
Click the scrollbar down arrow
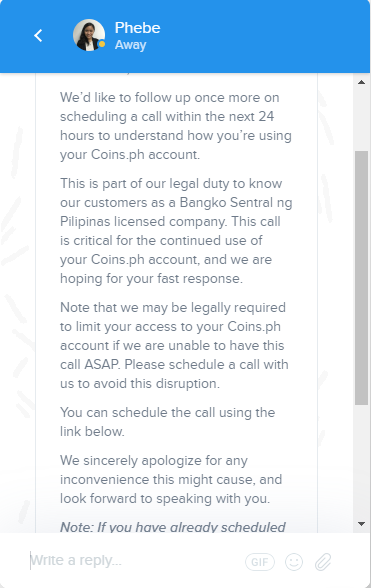click(x=362, y=524)
